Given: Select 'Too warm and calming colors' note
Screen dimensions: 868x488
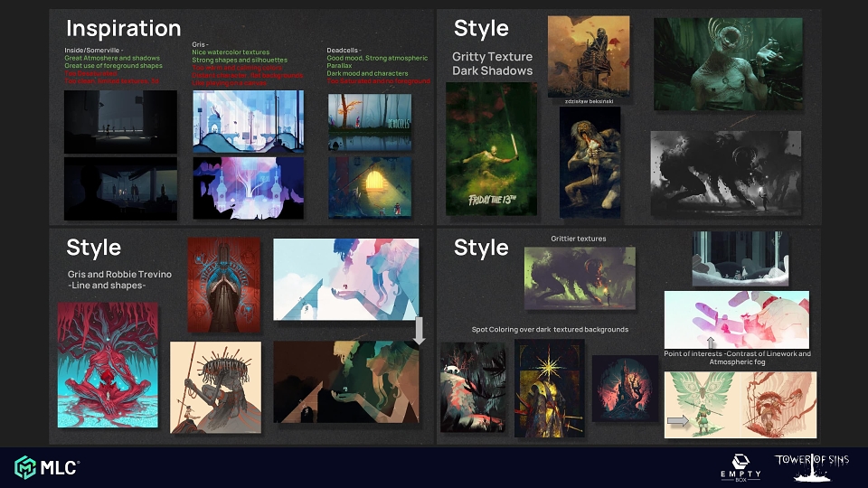Looking at the screenshot, I should (x=237, y=68).
